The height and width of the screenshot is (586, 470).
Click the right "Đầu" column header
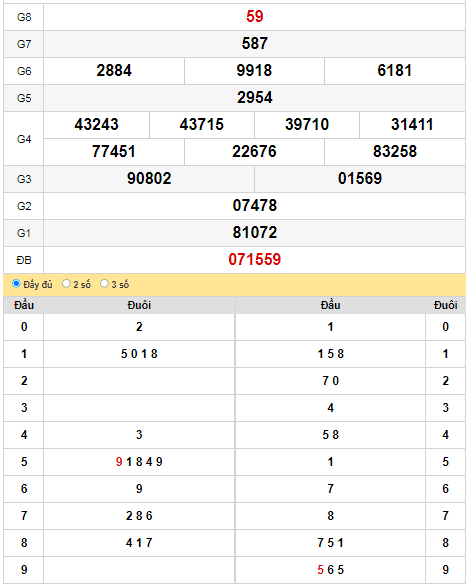[x=330, y=305]
